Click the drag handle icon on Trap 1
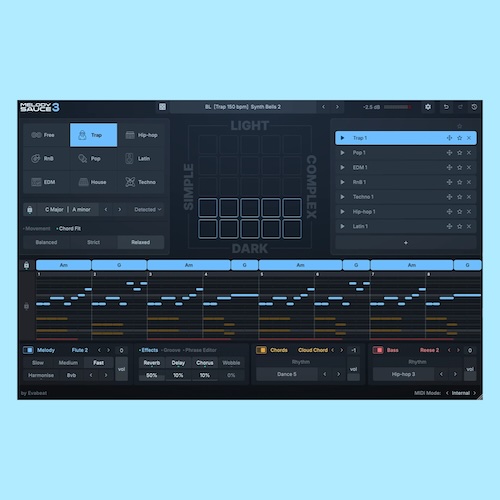This screenshot has height=500, width=500. coord(449,138)
